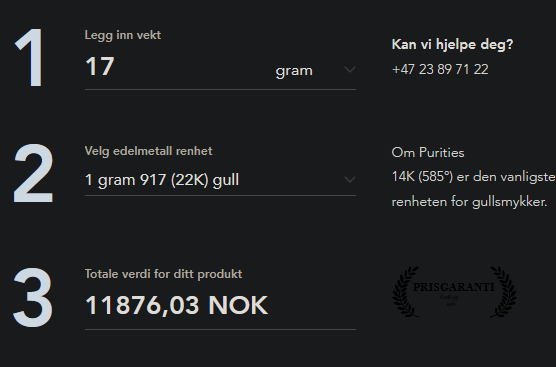Click the 'Legg inn vekt' label
Image resolution: width=556 pixels, height=367 pixels.
123,35
